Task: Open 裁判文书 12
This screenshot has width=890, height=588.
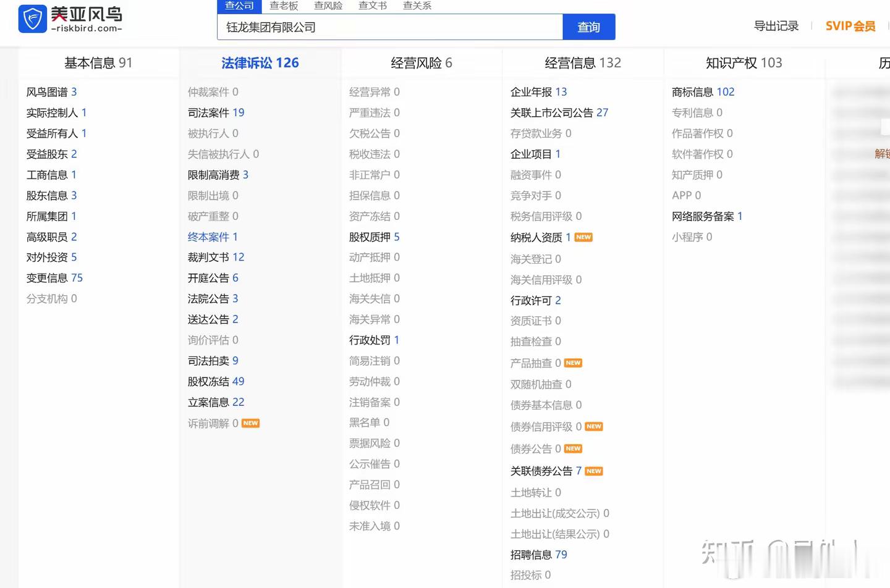Action: (216, 258)
